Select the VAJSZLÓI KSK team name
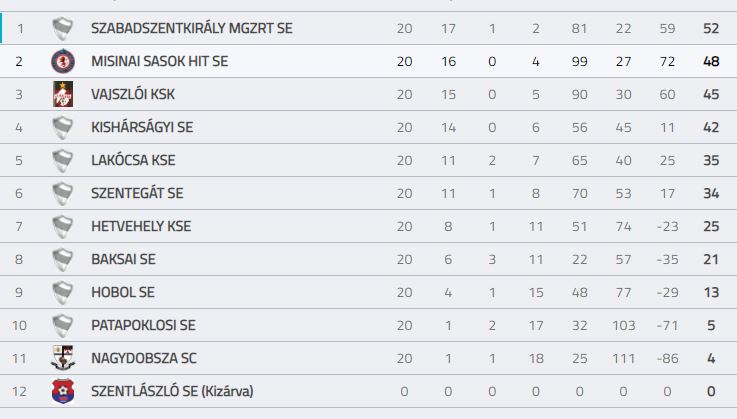This screenshot has height=419, width=737. pos(133,94)
